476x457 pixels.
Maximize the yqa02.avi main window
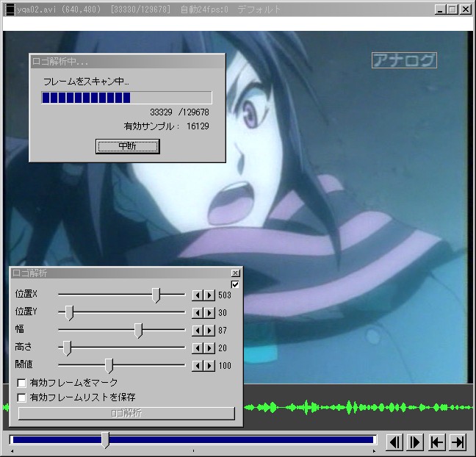coord(452,10)
